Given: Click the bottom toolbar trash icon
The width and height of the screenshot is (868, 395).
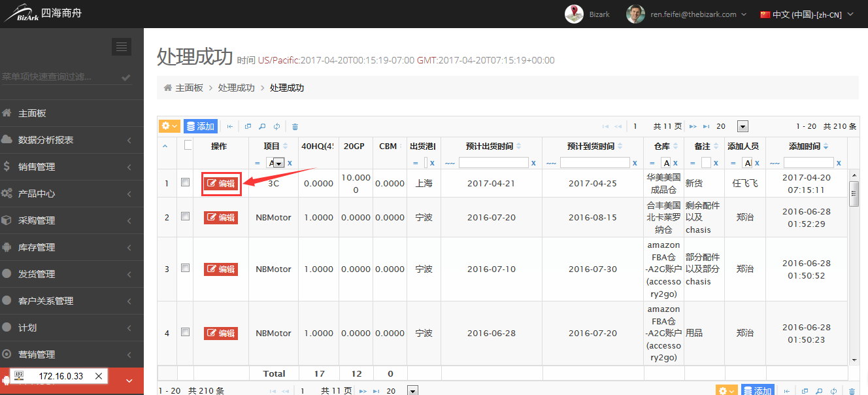Looking at the screenshot, I should tap(851, 390).
